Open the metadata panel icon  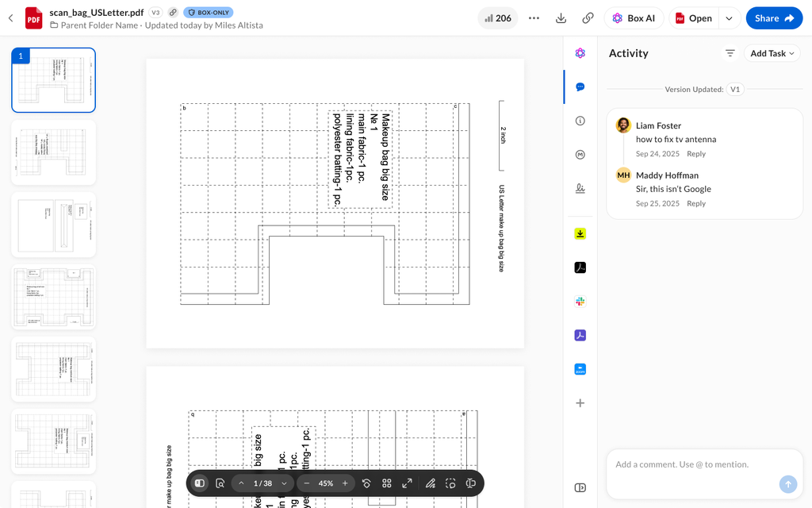coord(580,155)
